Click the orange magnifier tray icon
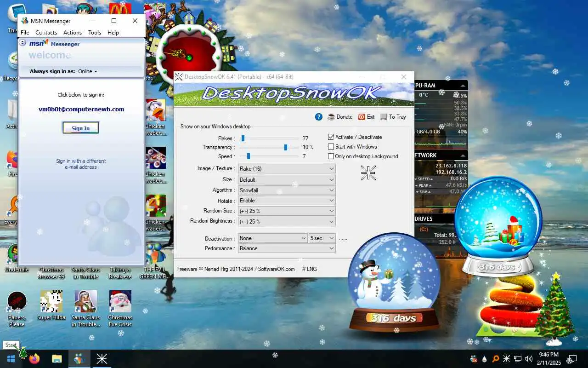The height and width of the screenshot is (368, 588). pyautogui.click(x=496, y=359)
